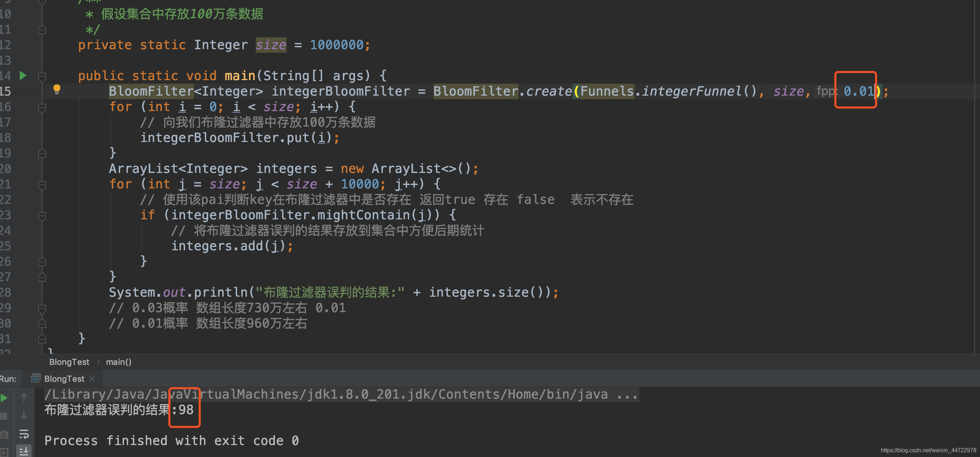Toggle scroll-to-end in the console

[x=24, y=451]
